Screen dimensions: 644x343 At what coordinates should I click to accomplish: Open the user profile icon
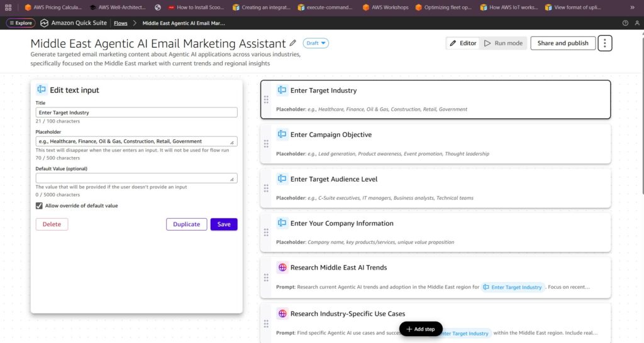(x=636, y=23)
